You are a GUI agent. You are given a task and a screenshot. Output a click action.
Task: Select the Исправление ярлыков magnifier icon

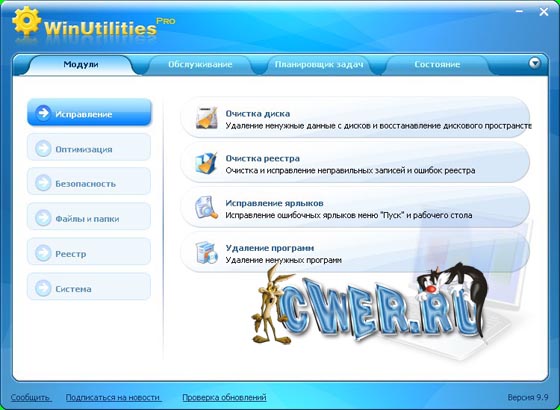tap(206, 208)
